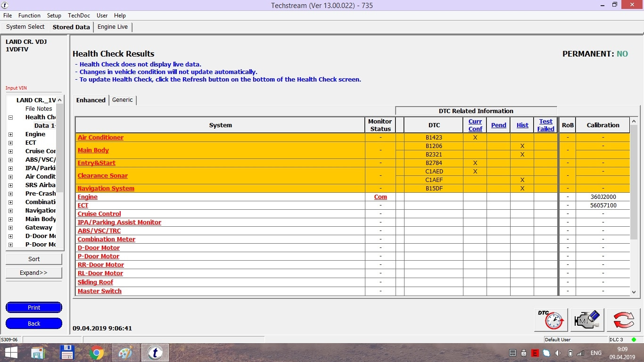
Task: Open Clearance Sonar system link
Action: (x=103, y=176)
